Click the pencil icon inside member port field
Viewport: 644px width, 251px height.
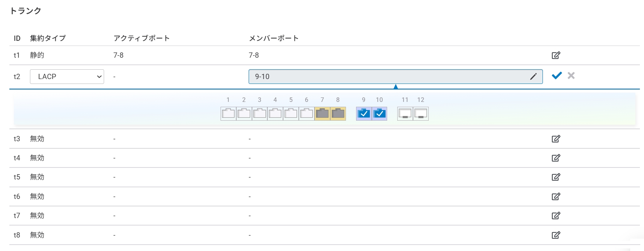point(533,77)
